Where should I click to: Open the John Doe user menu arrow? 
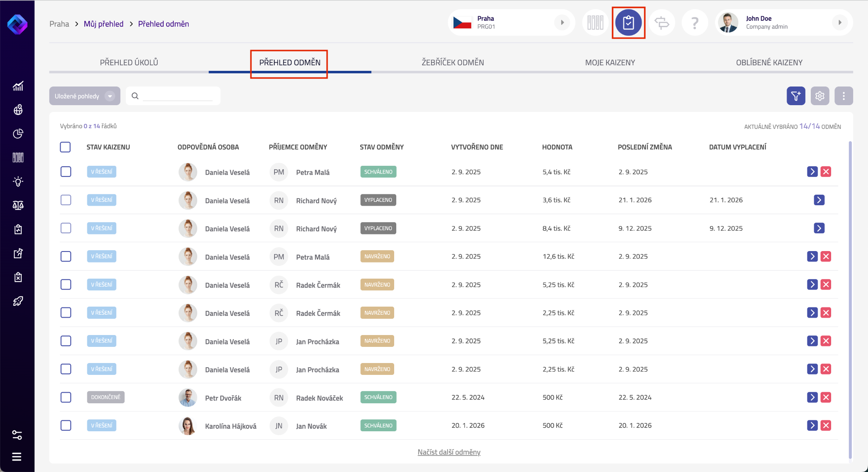coord(840,22)
